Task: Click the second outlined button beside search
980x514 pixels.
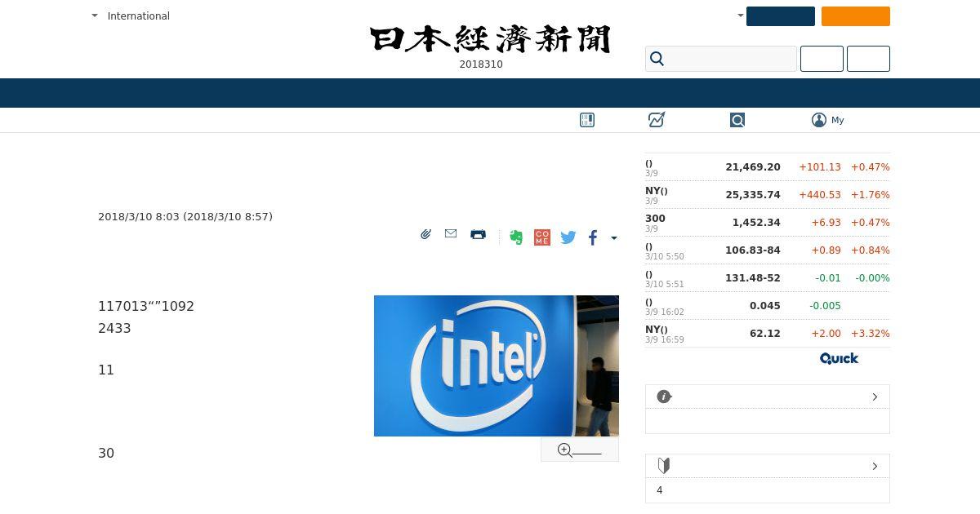Action: (x=868, y=59)
